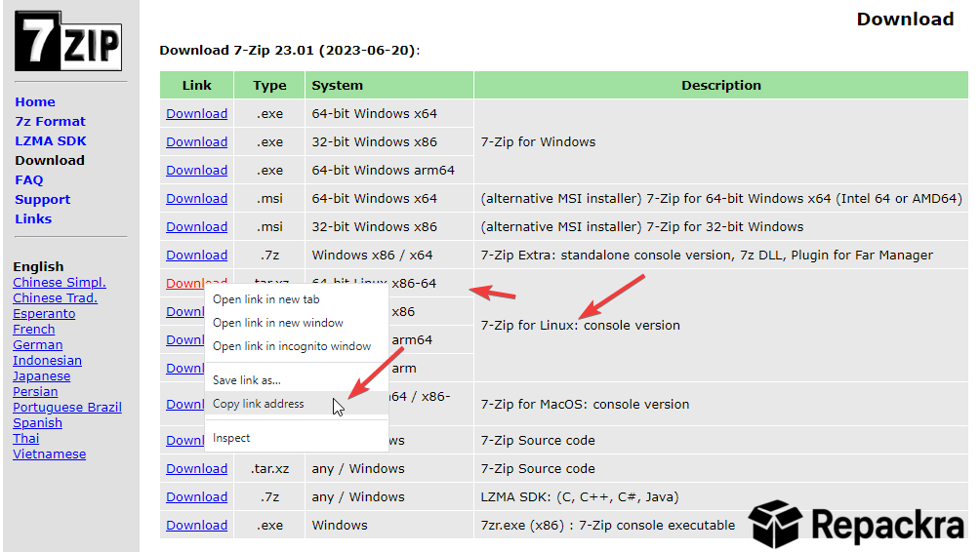The height and width of the screenshot is (552, 980).
Task: Download the 7zr.exe console executable
Action: pyautogui.click(x=196, y=525)
